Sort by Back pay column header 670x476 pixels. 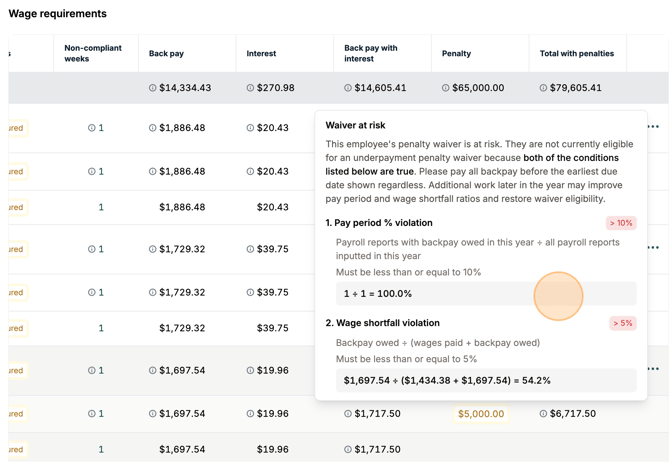[166, 53]
